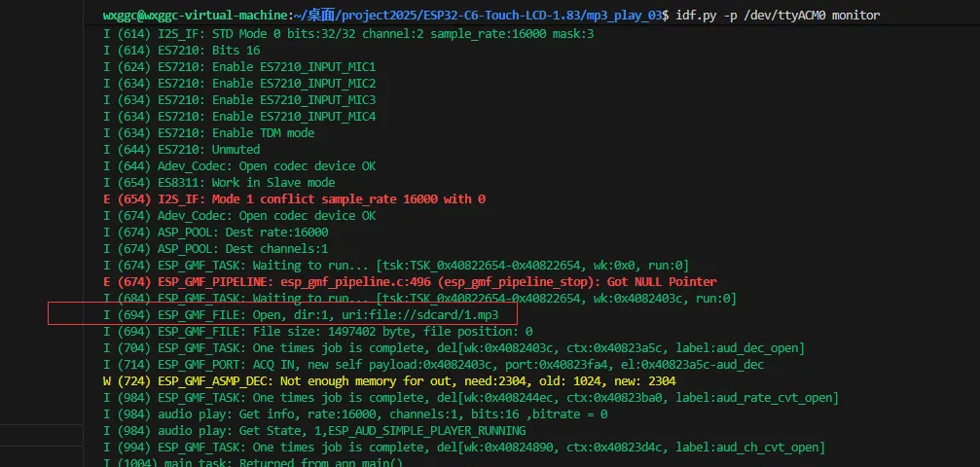This screenshot has width=980, height=467.
Task: Click the red Got NULL Pointer error line
Action: point(409,281)
